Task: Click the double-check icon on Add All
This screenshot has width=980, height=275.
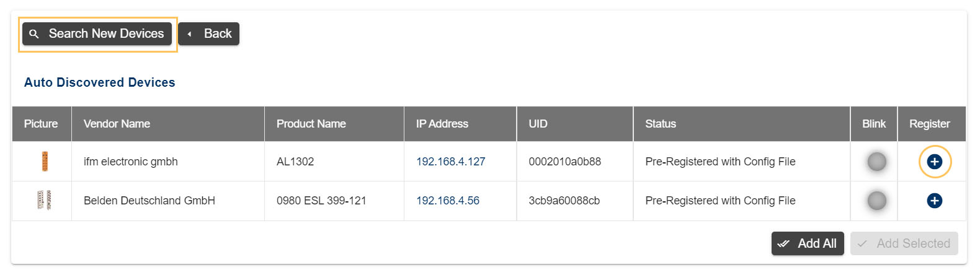Action: coord(783,244)
